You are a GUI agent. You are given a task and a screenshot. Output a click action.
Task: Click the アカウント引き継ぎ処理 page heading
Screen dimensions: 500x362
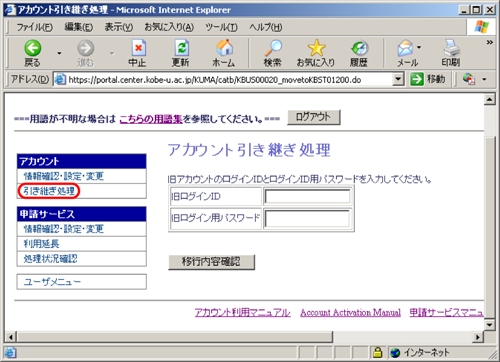pyautogui.click(x=249, y=150)
